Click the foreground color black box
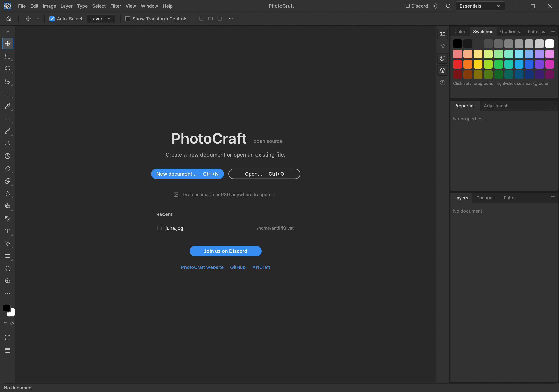Viewport: 559px width, 392px height. pyautogui.click(x=7, y=308)
